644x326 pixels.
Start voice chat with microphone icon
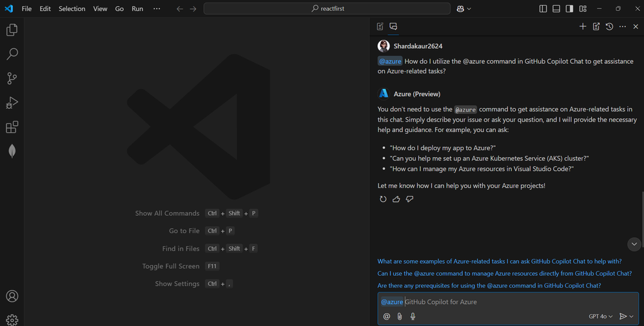point(413,316)
